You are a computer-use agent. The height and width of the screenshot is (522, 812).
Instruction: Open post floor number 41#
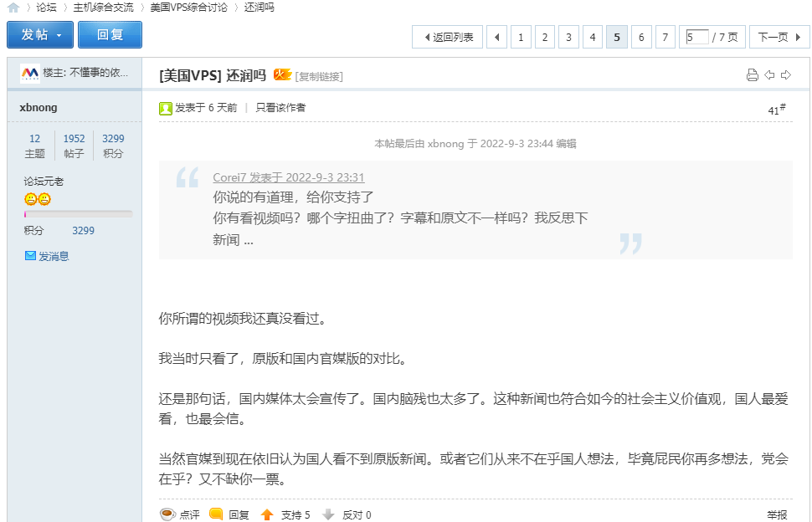click(x=777, y=109)
